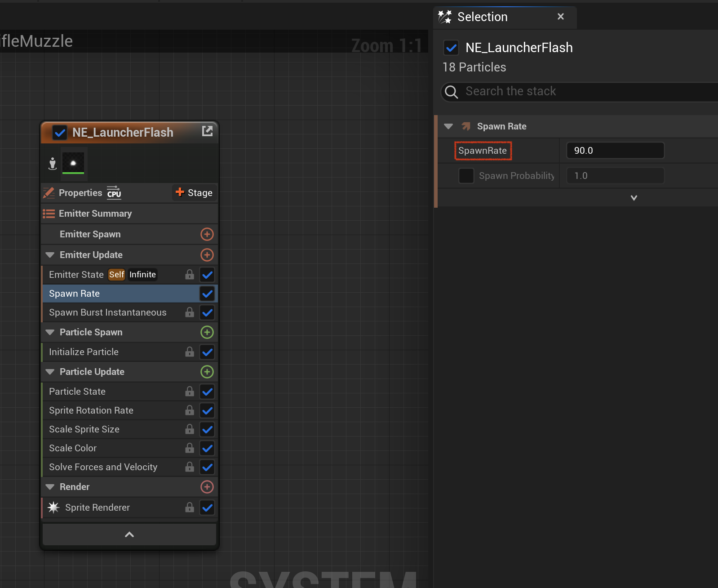The height and width of the screenshot is (588, 718).
Task: Click the search magnifier icon
Action: pyautogui.click(x=451, y=92)
